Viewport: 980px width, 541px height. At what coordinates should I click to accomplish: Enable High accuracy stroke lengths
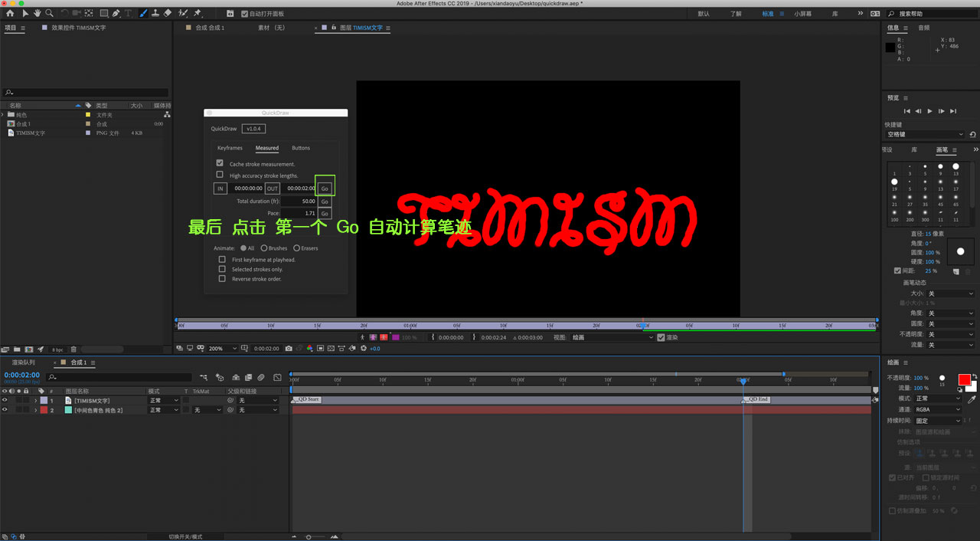[x=220, y=175]
